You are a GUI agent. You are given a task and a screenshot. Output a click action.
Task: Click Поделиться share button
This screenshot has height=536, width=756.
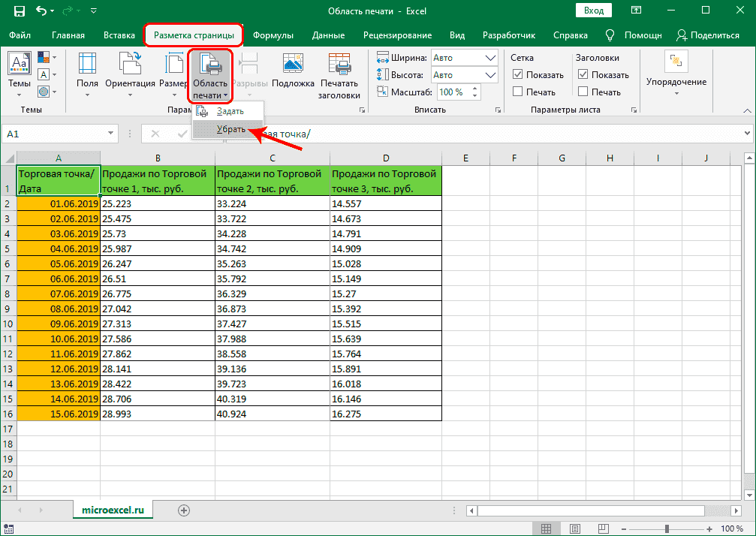(708, 35)
